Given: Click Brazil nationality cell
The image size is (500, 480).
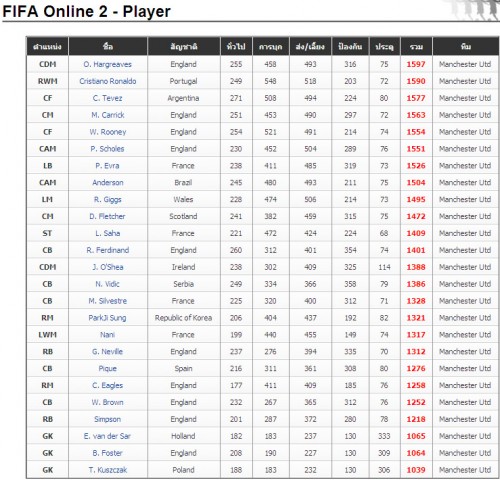Looking at the screenshot, I should pos(183,183).
